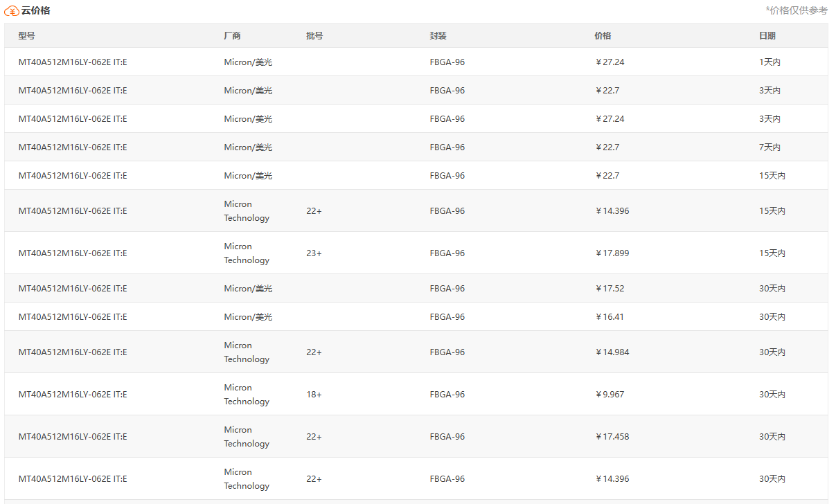Open model link in the ¥14.984 row
The width and height of the screenshot is (836, 504).
(73, 352)
